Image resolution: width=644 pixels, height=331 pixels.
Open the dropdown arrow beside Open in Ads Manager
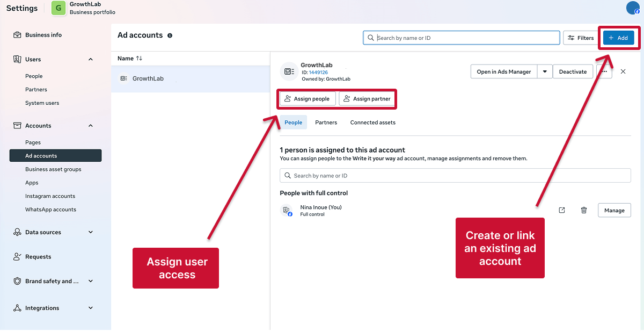click(x=545, y=71)
